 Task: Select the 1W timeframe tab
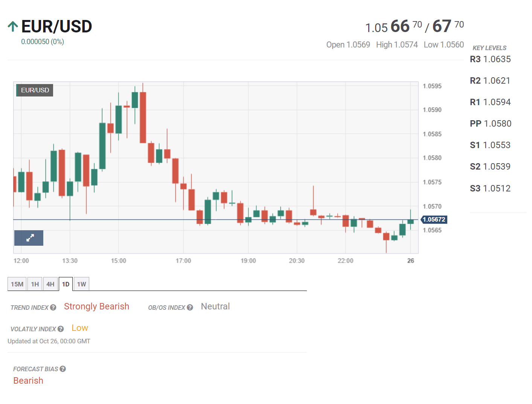pos(81,284)
